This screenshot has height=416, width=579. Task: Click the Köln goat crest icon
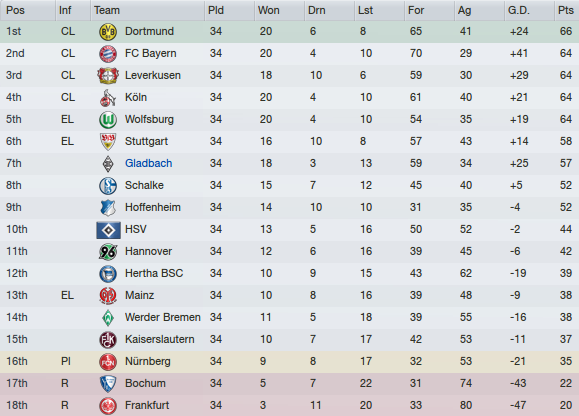(108, 98)
